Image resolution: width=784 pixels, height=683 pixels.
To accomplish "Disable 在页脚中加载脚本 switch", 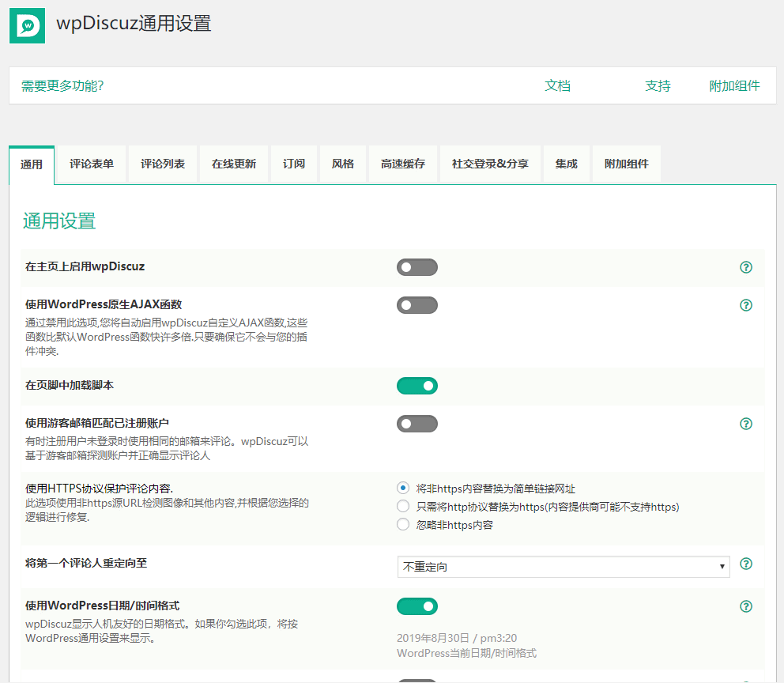I will [x=417, y=386].
